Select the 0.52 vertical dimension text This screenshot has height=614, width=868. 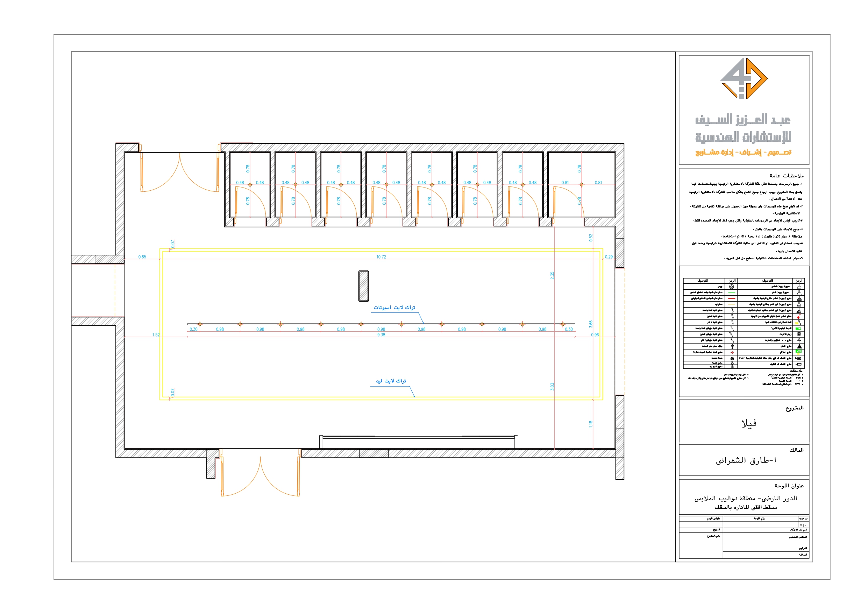click(x=591, y=238)
